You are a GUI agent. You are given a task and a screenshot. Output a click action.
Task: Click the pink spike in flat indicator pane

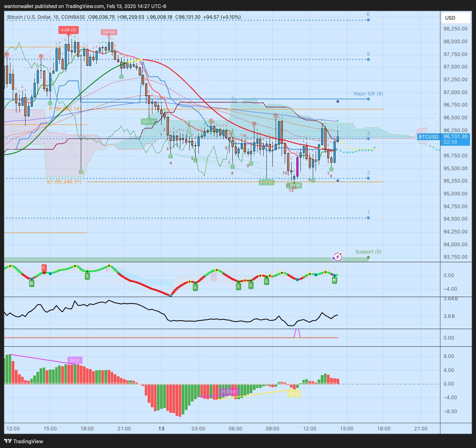point(297,333)
